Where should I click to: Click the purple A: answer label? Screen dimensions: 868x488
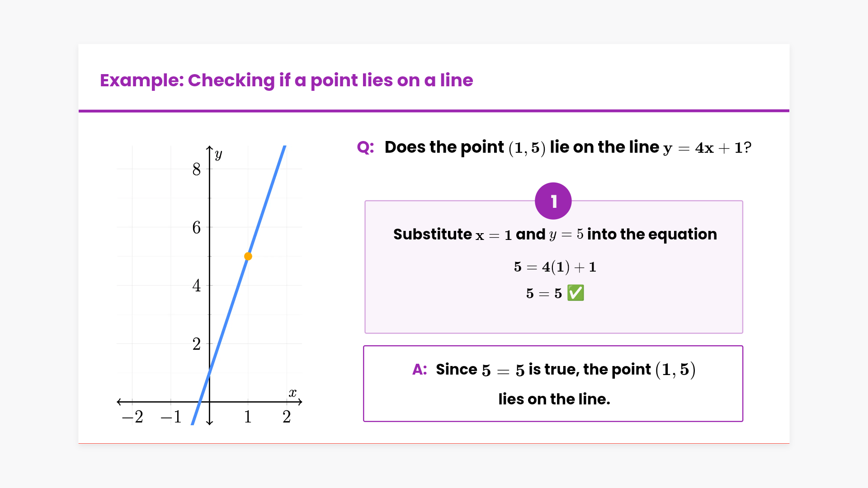[x=420, y=370]
